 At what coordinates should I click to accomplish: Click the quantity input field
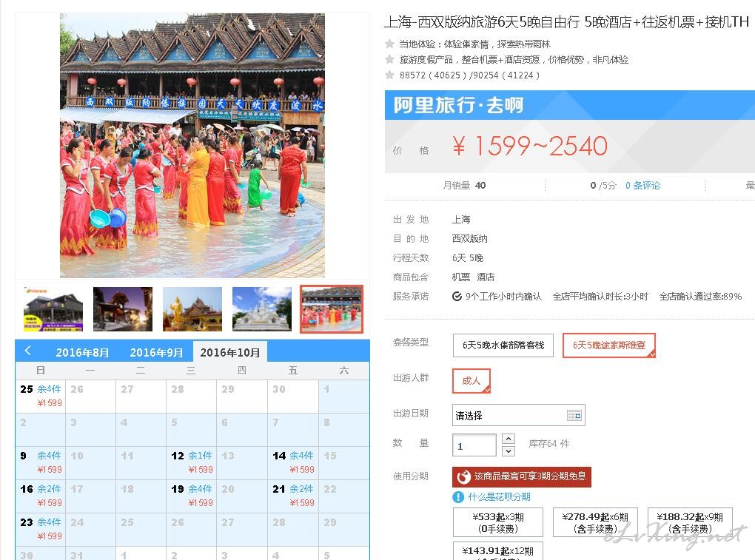point(474,445)
